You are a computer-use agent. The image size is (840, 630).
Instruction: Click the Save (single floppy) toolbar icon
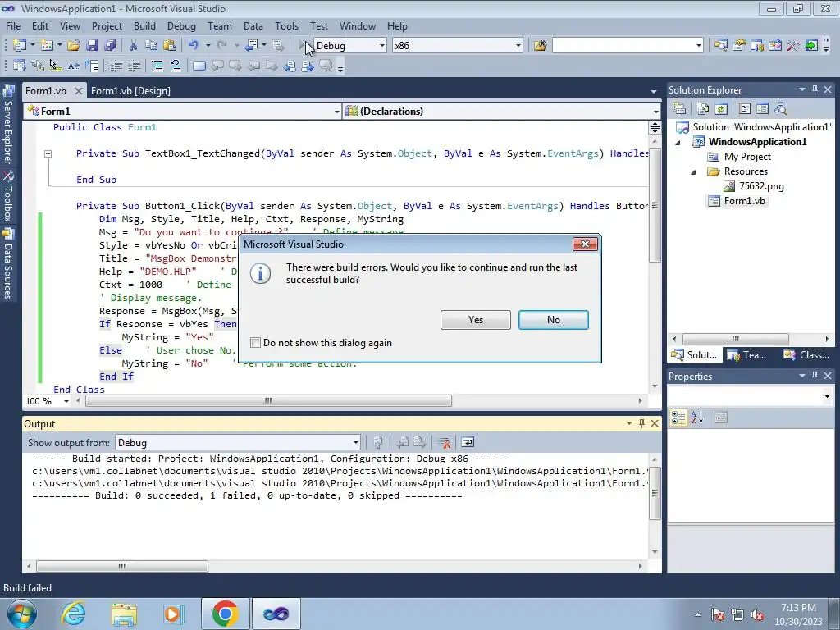pyautogui.click(x=92, y=46)
